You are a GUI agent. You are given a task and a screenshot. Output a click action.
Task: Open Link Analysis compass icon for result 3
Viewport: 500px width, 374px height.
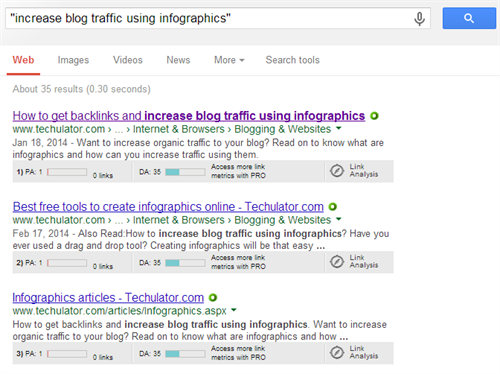point(337,353)
